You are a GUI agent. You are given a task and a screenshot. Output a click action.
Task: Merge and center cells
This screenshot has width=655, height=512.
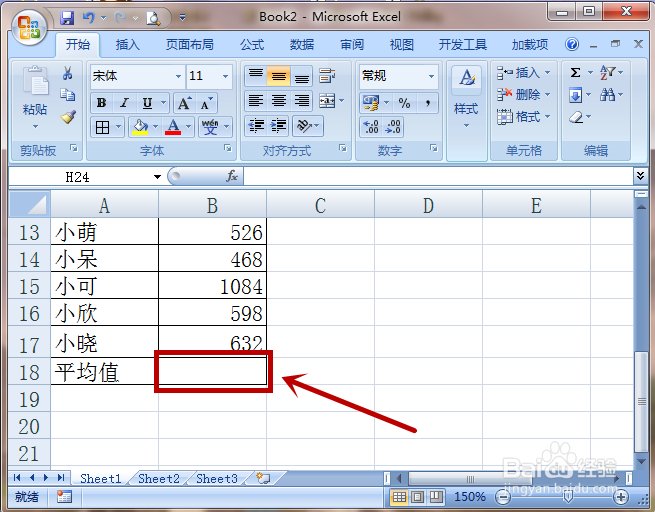327,101
